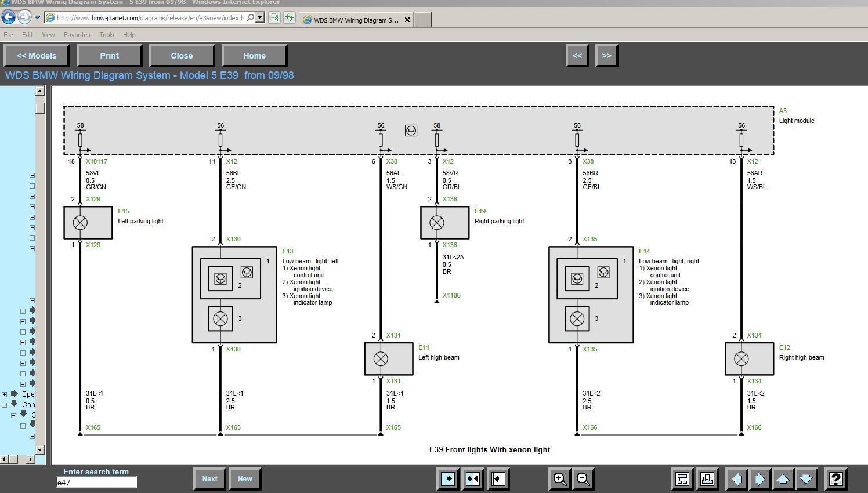Click the indicator lamp symbol 3 in E14
The height and width of the screenshot is (493, 868).
(x=577, y=318)
